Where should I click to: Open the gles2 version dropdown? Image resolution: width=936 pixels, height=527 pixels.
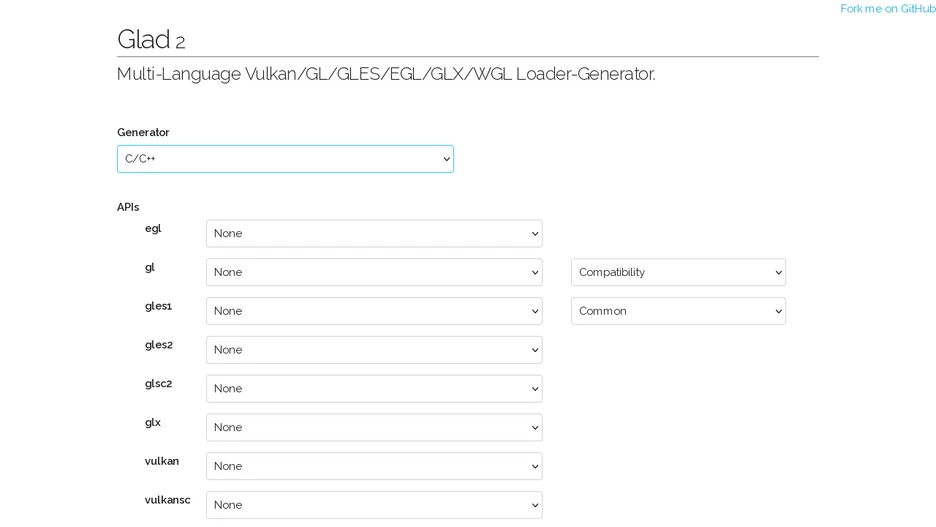tap(374, 350)
